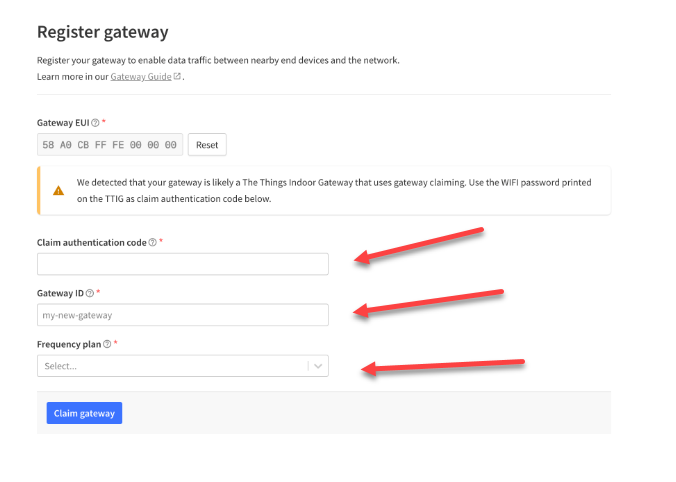The width and height of the screenshot is (676, 482).
Task: Click external-link icon beside Gateway Guide
Action: [x=177, y=76]
